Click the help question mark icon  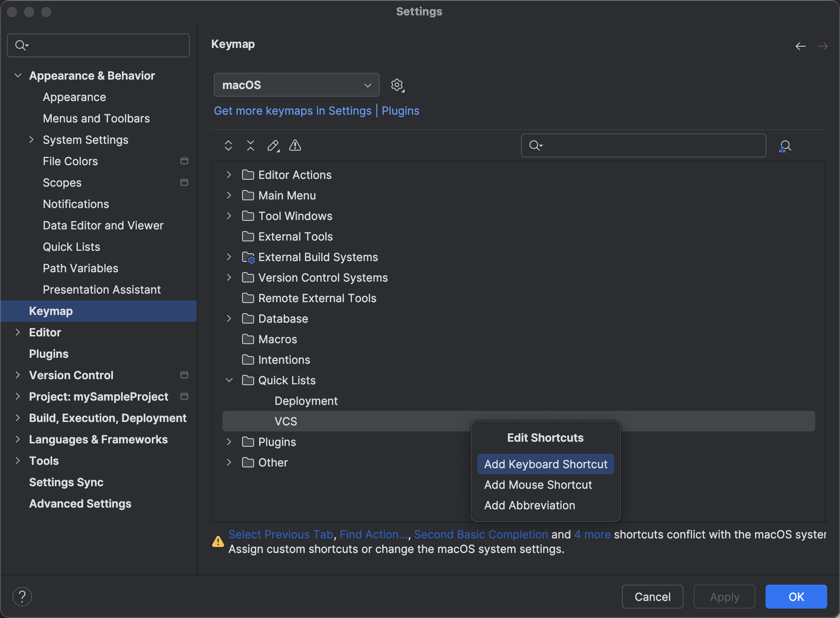(x=22, y=596)
